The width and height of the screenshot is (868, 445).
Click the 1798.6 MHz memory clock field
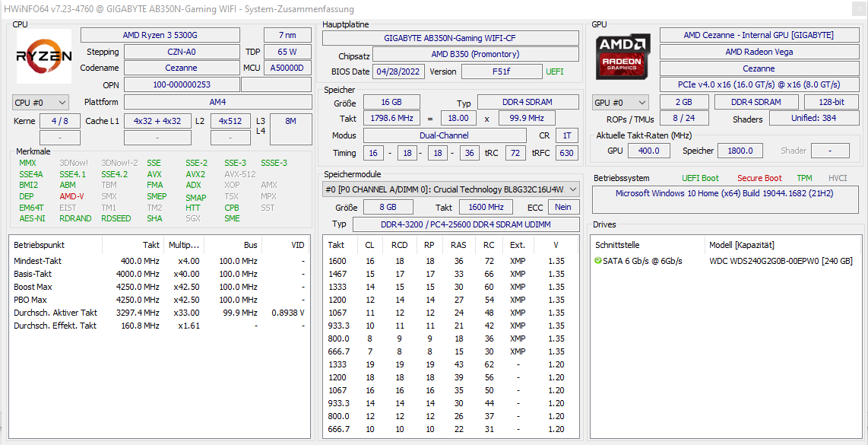click(x=391, y=118)
